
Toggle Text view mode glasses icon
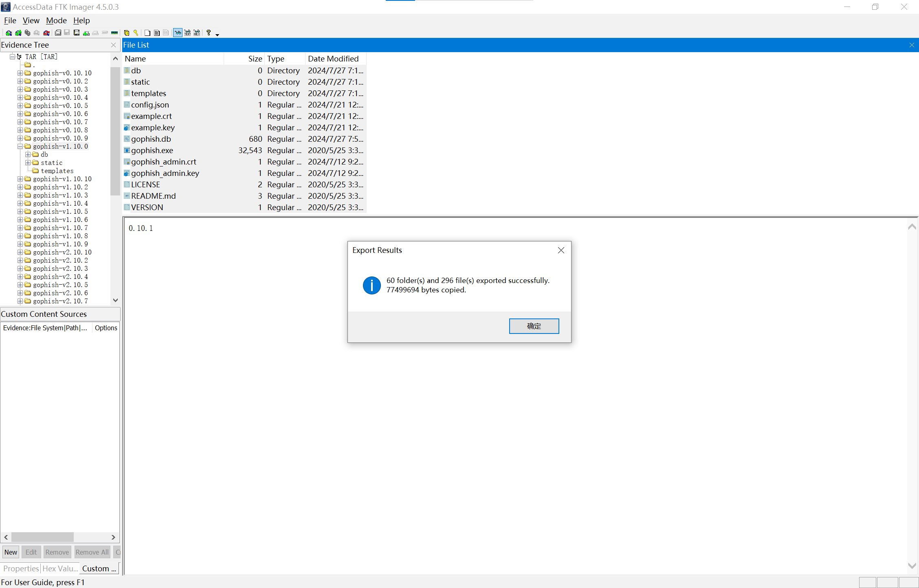click(187, 33)
